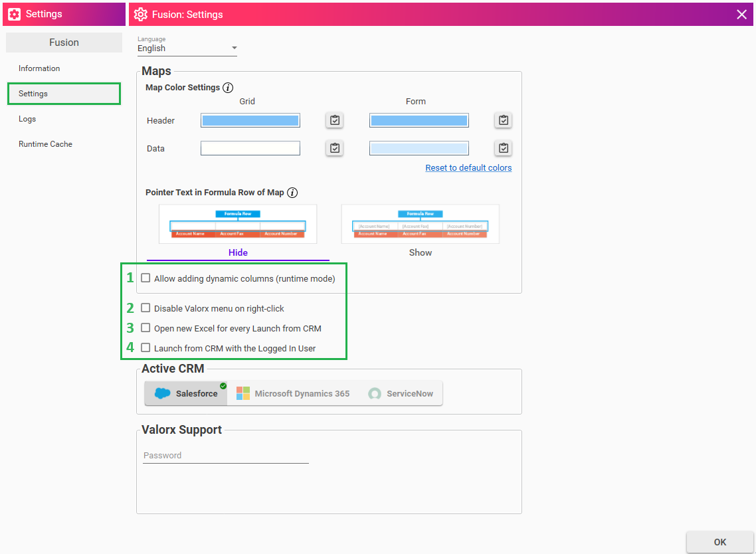Click the Grid Header color swatch
The height and width of the screenshot is (554, 756).
250,120
